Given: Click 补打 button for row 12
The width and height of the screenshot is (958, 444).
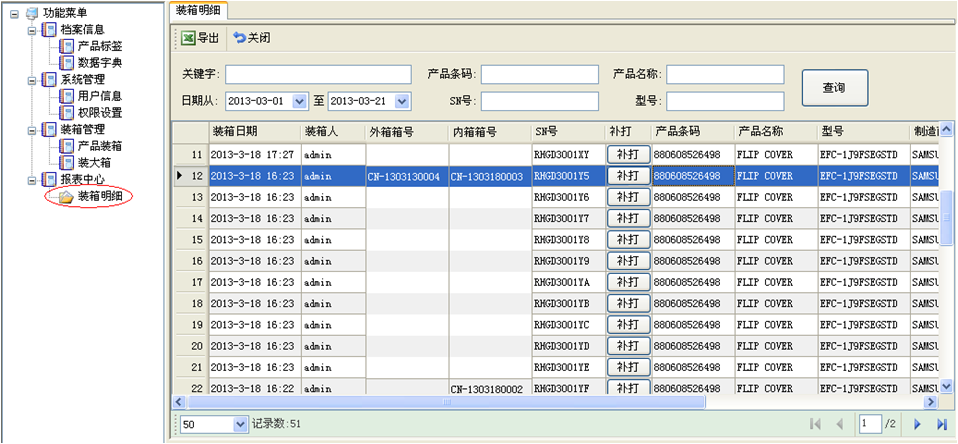Looking at the screenshot, I should coord(628,176).
